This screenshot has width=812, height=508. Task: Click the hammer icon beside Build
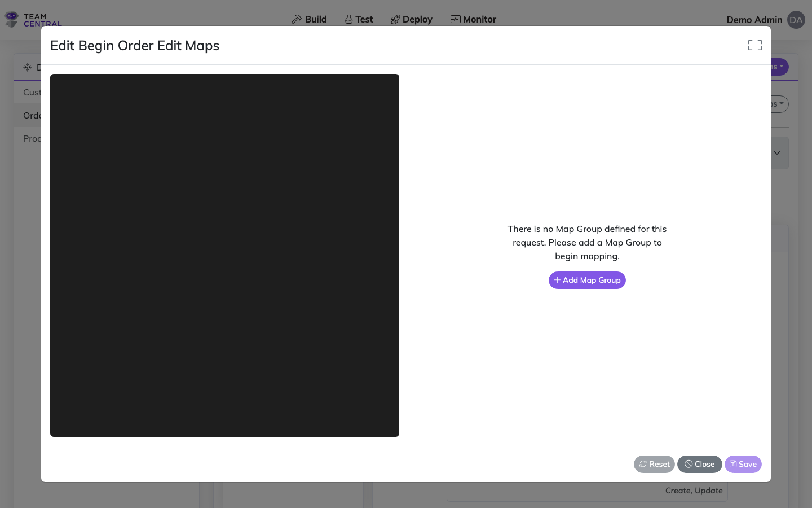pyautogui.click(x=297, y=19)
